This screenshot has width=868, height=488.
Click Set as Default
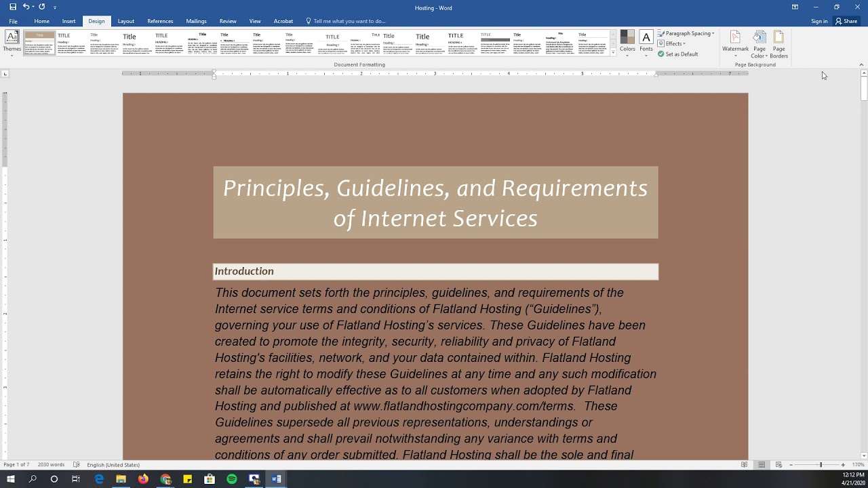click(x=677, y=54)
